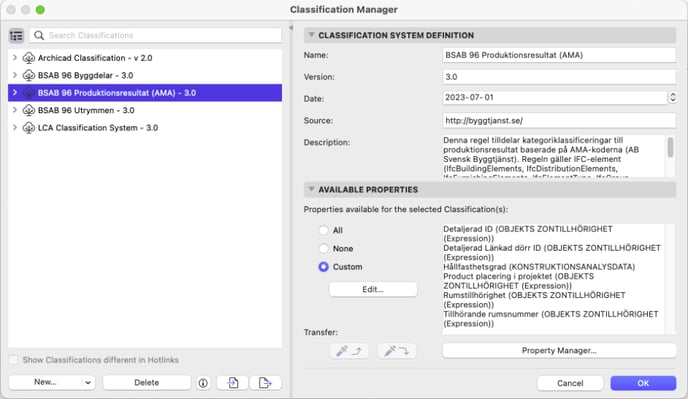This screenshot has width=688, height=399.
Task: Click the Hållfasthetsgrad (KONSTRUKTIONSANALYSDATA) property
Action: (539, 267)
